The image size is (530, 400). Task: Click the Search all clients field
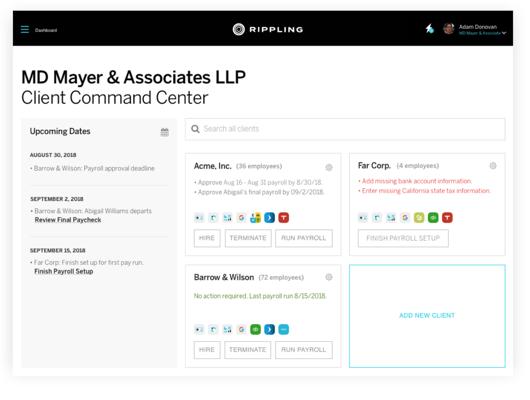[345, 129]
